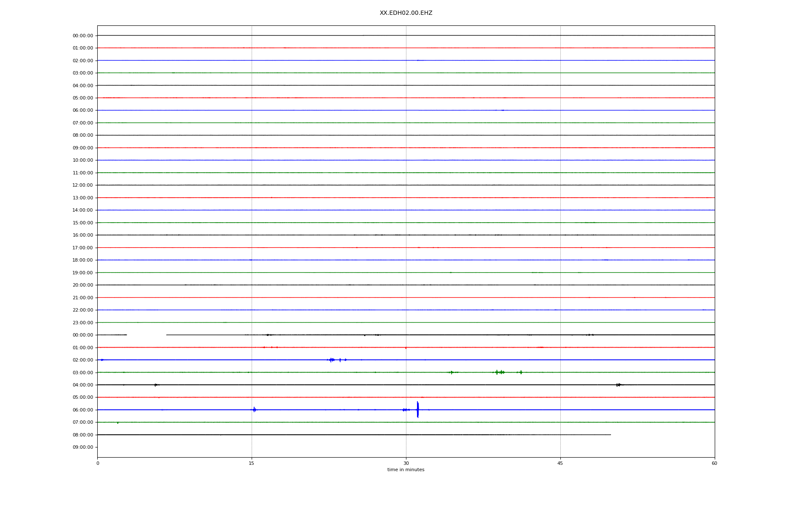Select the 12:00:00 row label

point(82,185)
